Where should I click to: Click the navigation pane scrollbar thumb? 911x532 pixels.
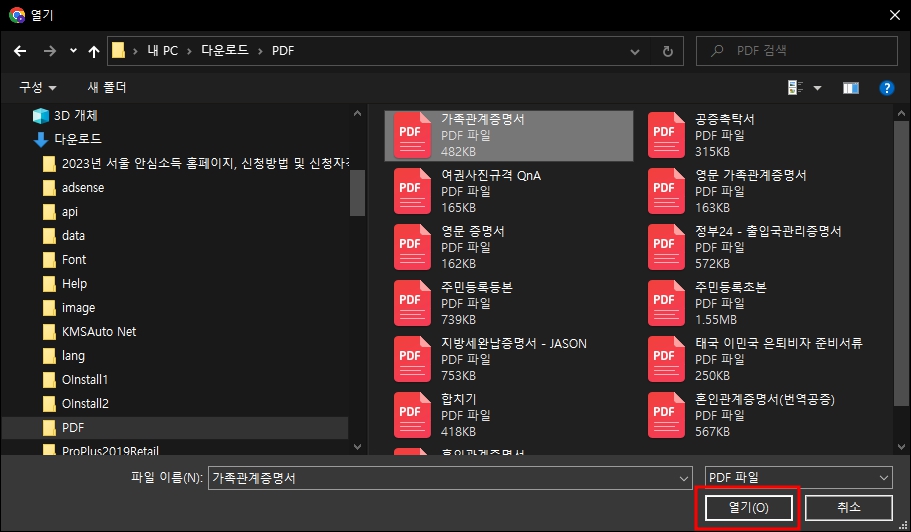point(357,193)
